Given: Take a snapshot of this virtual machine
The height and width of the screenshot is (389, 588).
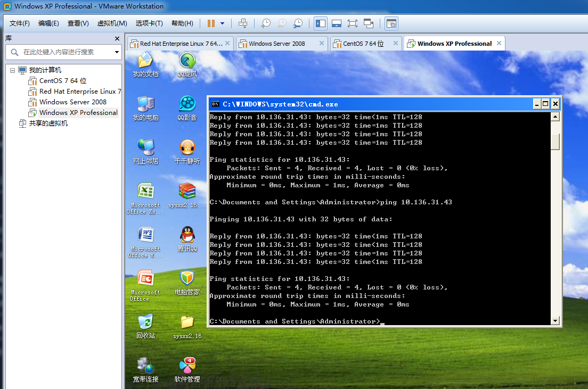Looking at the screenshot, I should (265, 23).
